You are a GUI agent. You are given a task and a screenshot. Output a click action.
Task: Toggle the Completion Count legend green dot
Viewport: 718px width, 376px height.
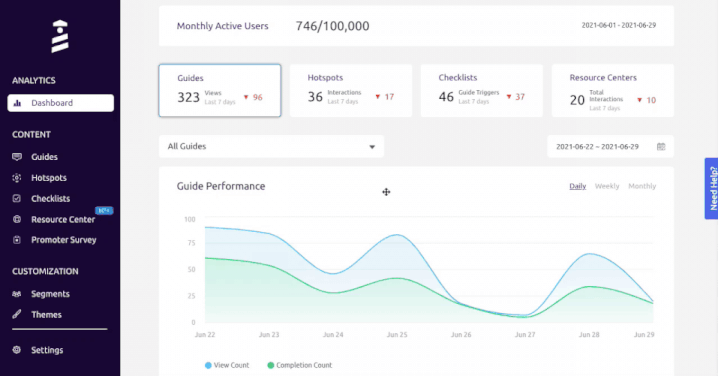(x=271, y=365)
